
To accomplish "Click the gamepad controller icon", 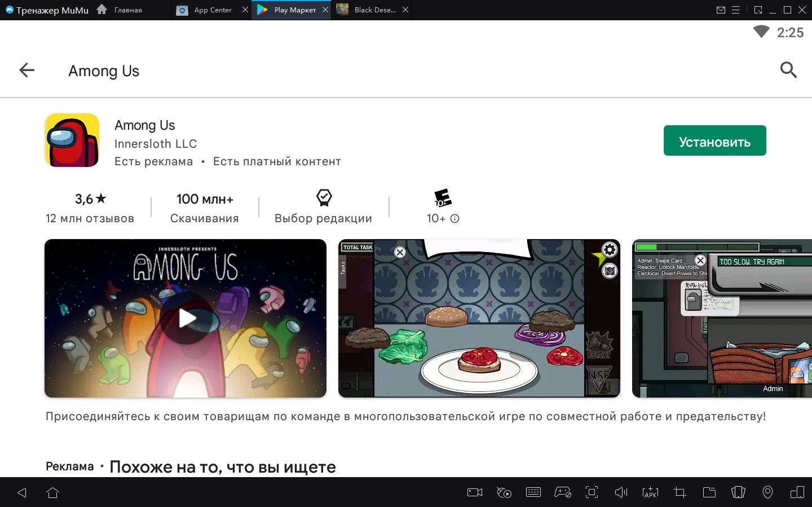I will tap(563, 492).
